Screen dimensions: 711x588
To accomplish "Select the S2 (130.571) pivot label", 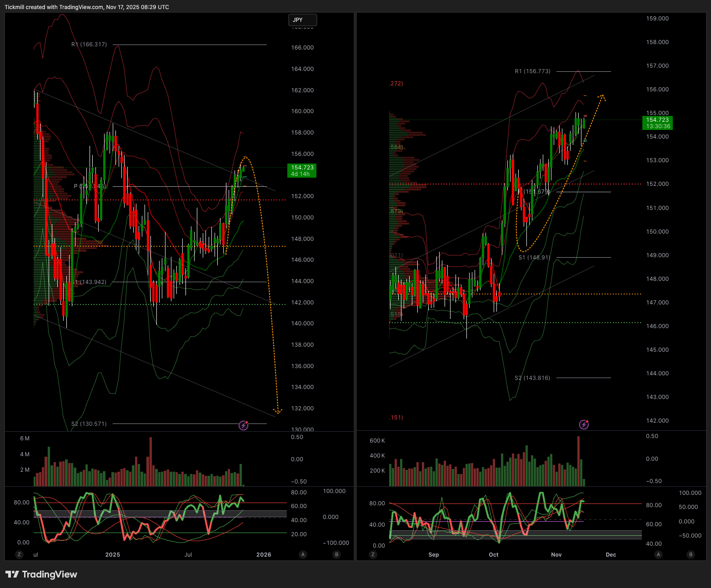I will 89,424.
